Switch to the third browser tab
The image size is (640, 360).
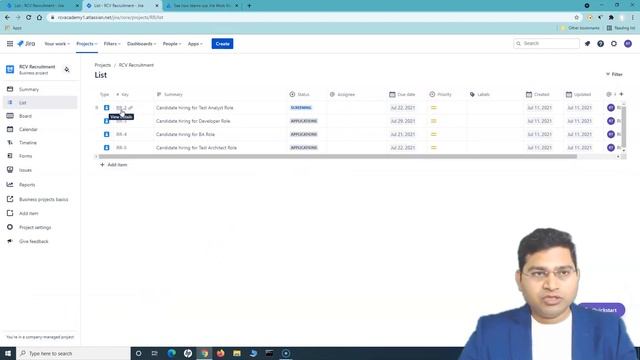pos(202,6)
